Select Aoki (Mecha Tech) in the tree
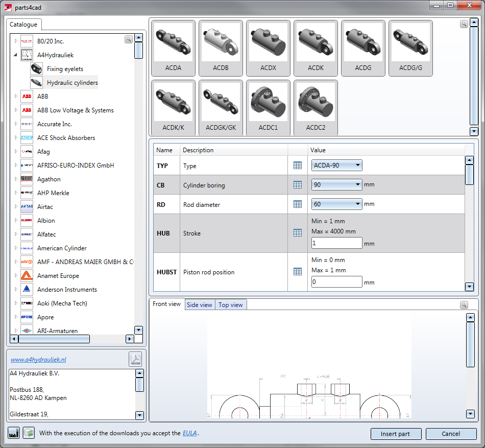The width and height of the screenshot is (485, 448). (62, 303)
